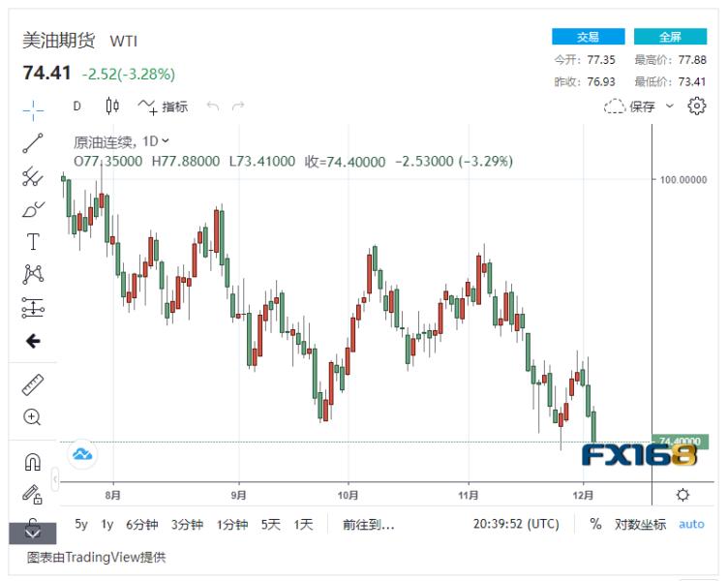Select the crosshair cursor tool
Screen dimensions: 728x581
click(x=33, y=110)
